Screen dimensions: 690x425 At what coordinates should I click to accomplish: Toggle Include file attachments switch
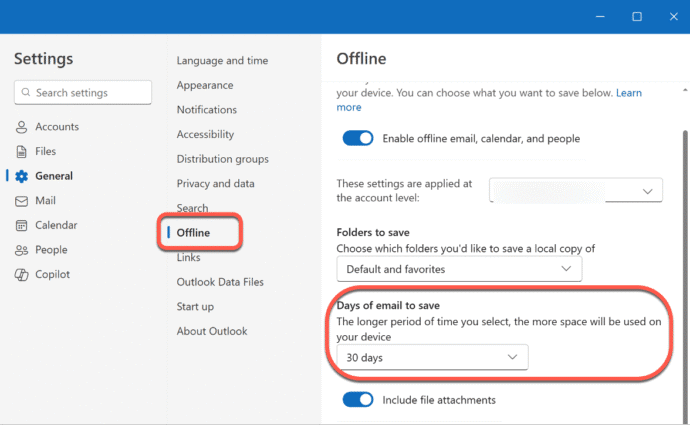click(357, 400)
